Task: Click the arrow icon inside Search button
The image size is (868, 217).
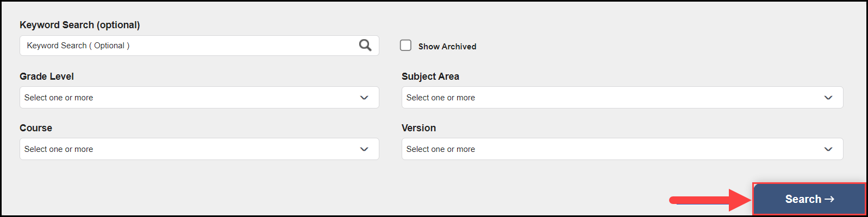Action: (x=829, y=199)
